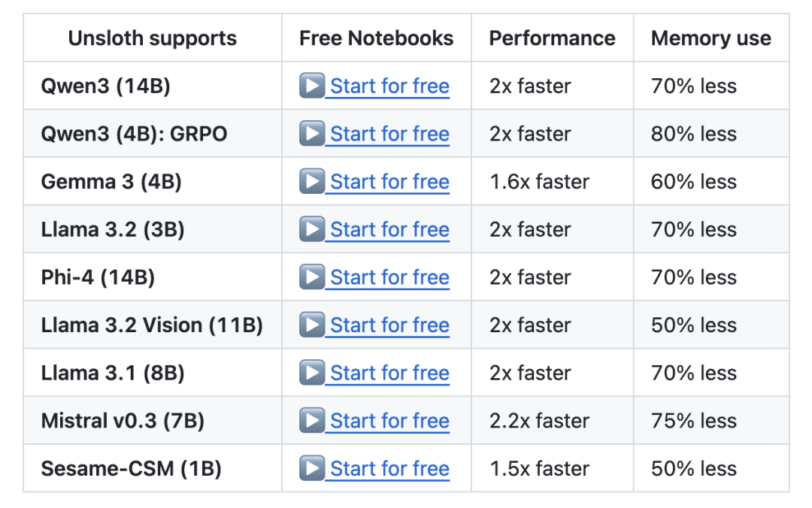Click the play icon in the Sesame-CSM (1B) row
The height and width of the screenshot is (508, 812).
tap(312, 468)
